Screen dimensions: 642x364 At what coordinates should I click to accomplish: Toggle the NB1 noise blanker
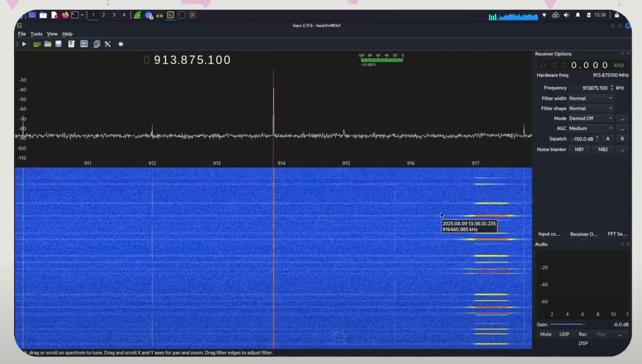coord(579,149)
